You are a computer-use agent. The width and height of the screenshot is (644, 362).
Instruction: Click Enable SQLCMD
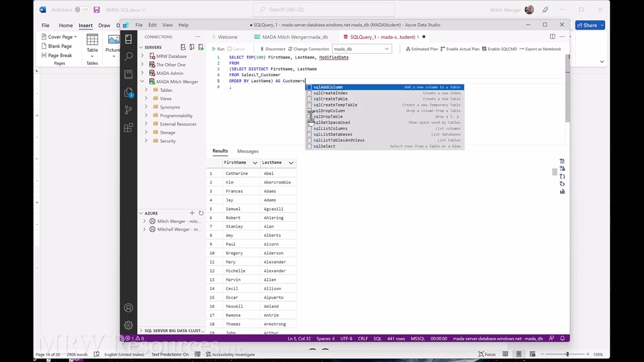(x=499, y=49)
